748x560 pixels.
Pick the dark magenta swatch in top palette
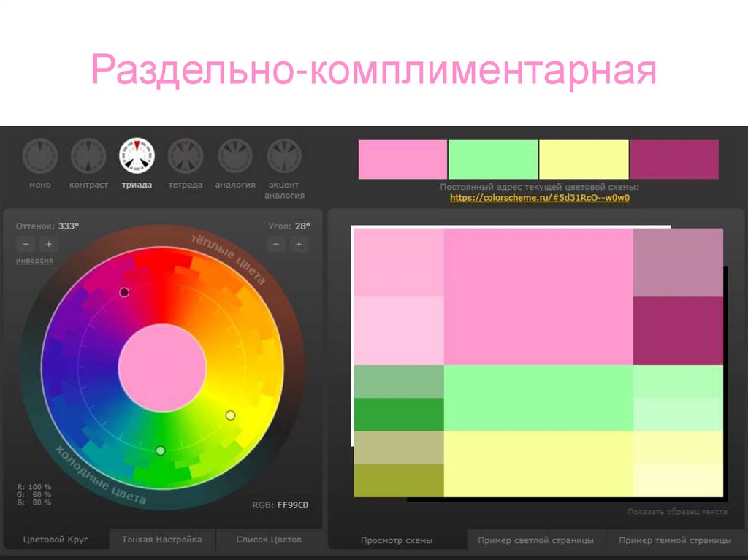pos(674,159)
